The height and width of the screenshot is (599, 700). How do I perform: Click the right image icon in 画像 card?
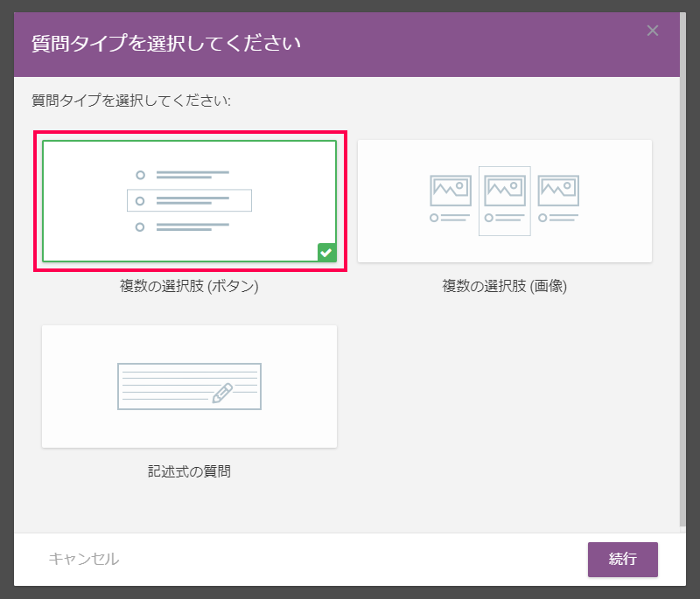coord(558,191)
